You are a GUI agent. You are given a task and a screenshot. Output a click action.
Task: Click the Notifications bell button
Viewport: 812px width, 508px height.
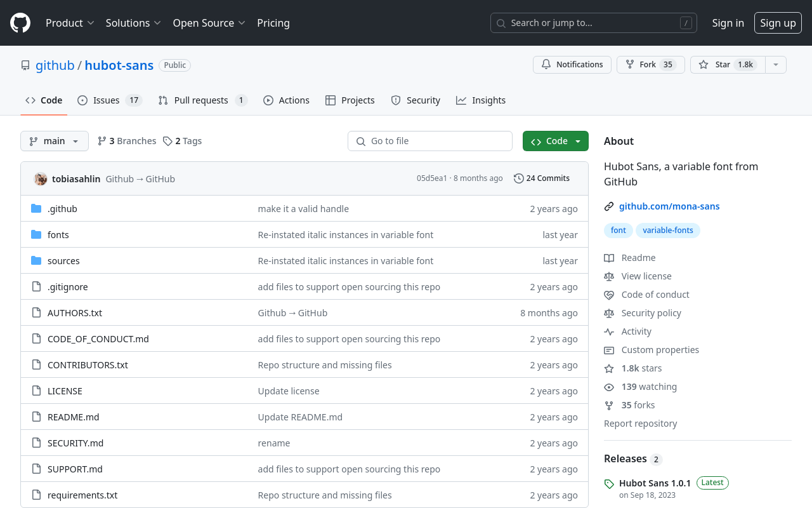tap(572, 65)
